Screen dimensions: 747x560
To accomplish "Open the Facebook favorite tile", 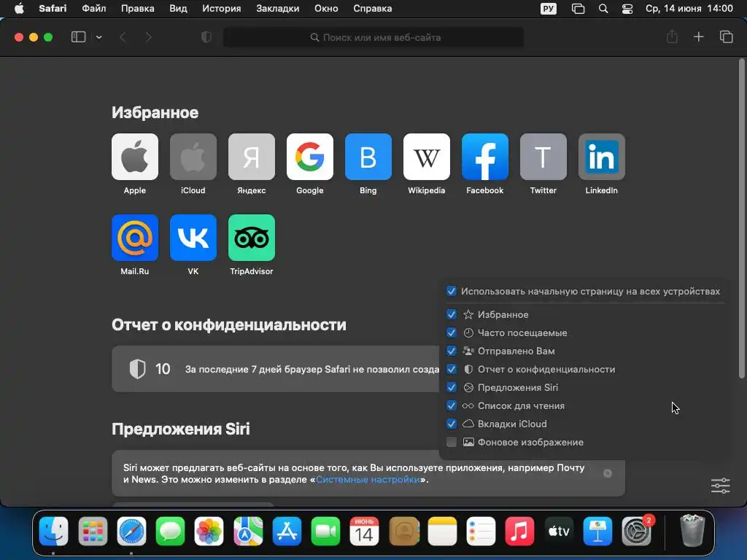I will [x=485, y=157].
